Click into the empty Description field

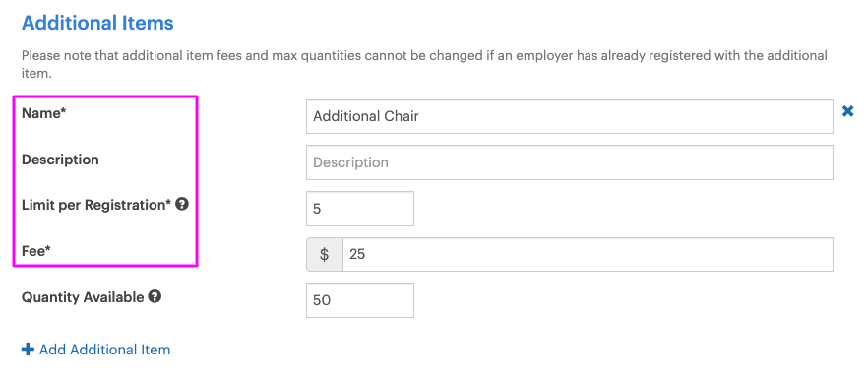coord(569,162)
